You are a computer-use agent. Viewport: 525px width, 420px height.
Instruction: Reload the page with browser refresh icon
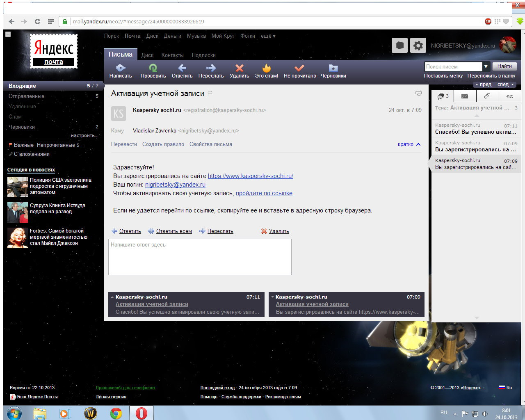pyautogui.click(x=37, y=21)
